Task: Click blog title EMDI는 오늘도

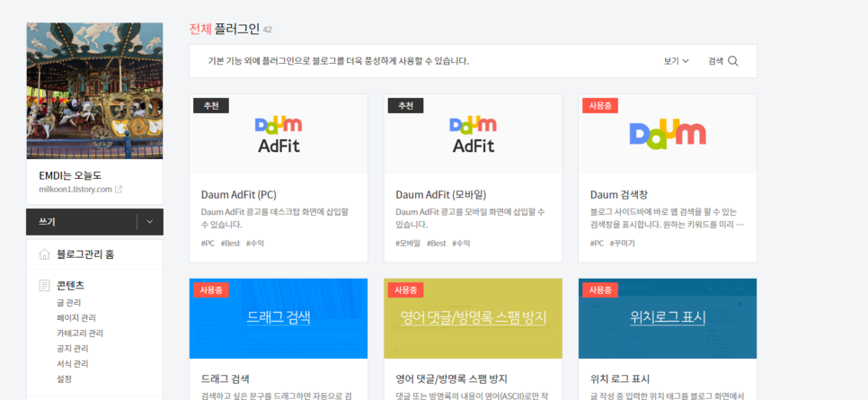Action: coord(70,175)
